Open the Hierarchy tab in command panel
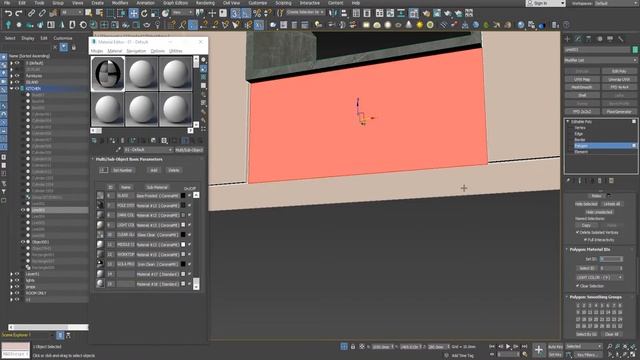 tap(589, 39)
